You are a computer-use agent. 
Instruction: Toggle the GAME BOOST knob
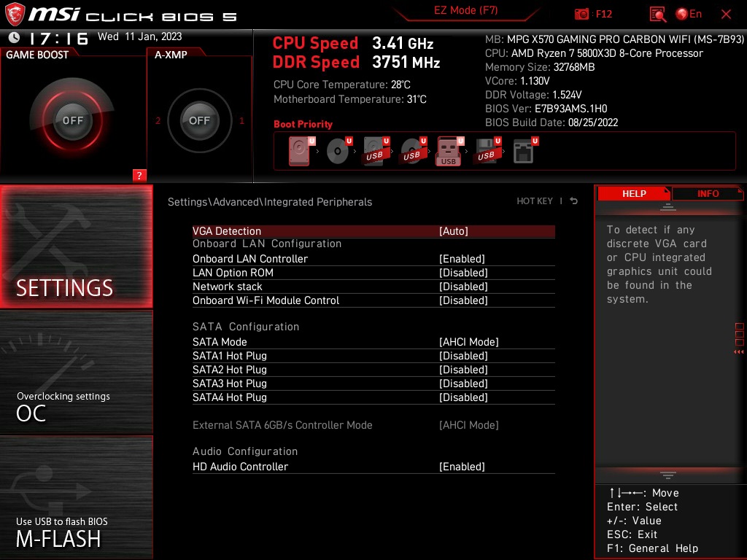click(x=72, y=120)
